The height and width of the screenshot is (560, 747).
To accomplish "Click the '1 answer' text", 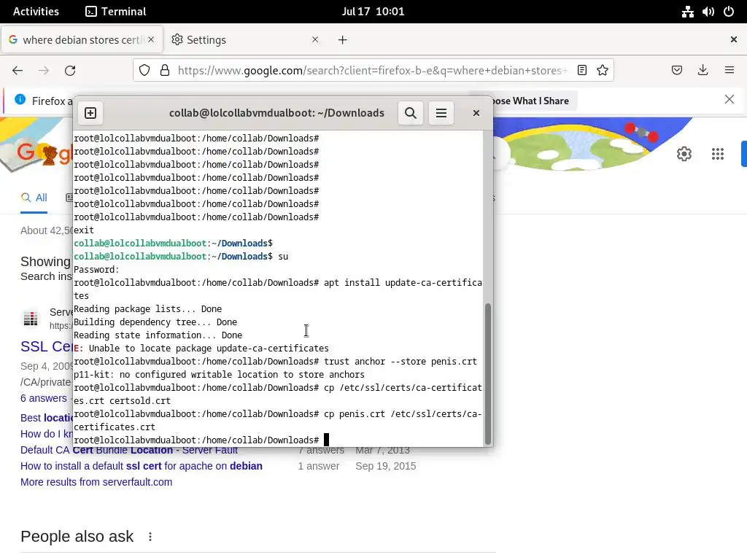I will pos(319,466).
